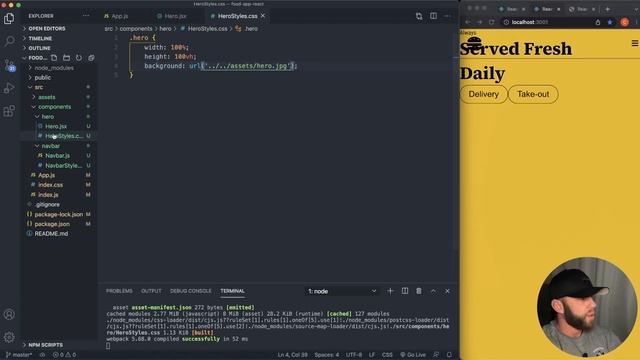
Task: Open the Search view in activity bar
Action: pyautogui.click(x=9, y=41)
